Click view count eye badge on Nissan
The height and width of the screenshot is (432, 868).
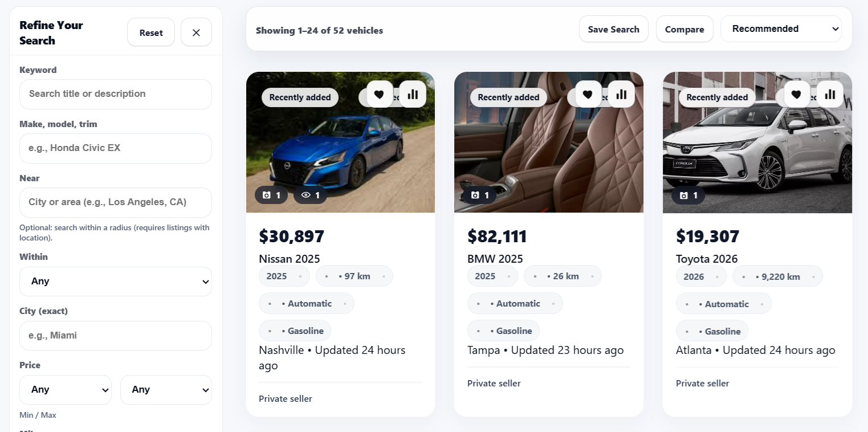click(x=310, y=195)
